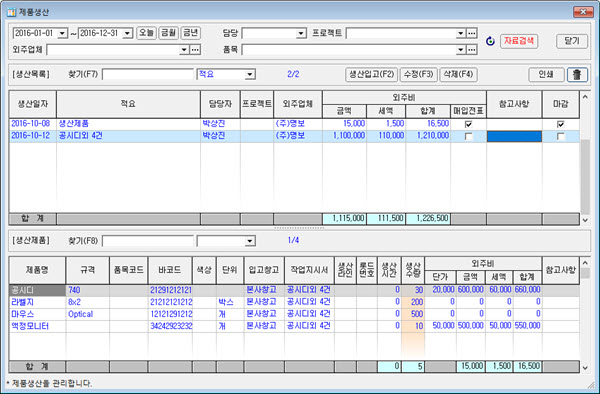Click the blue refresh icon beside 자료검색
Viewport: 600px width, 394px height.
[x=490, y=41]
